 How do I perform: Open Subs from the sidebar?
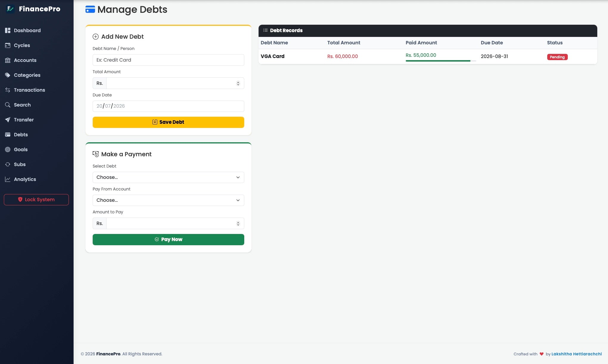pyautogui.click(x=37, y=164)
